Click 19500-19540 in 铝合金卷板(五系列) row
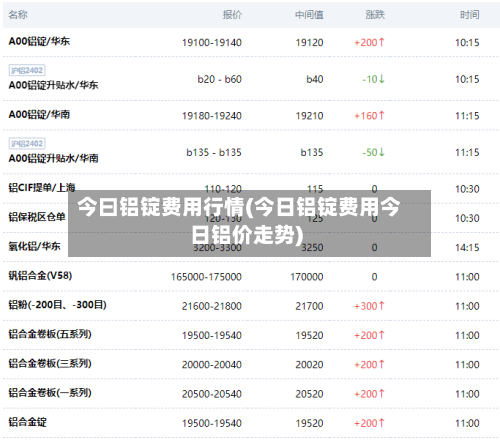 (212, 335)
